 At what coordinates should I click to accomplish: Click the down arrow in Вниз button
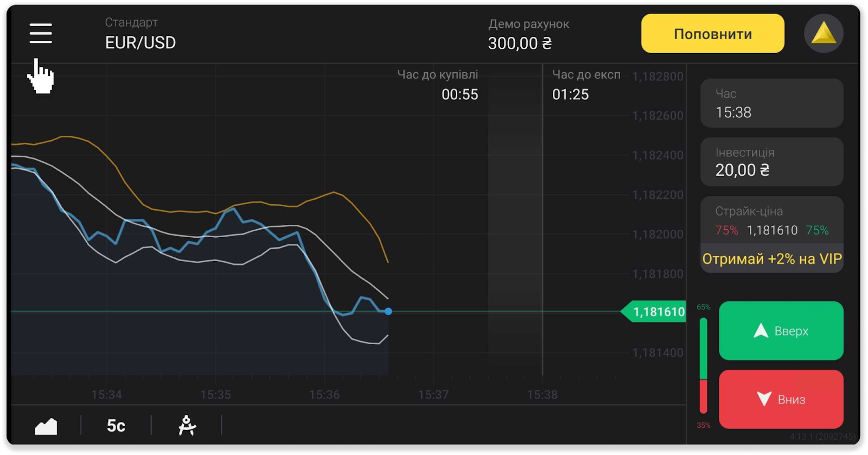click(764, 399)
